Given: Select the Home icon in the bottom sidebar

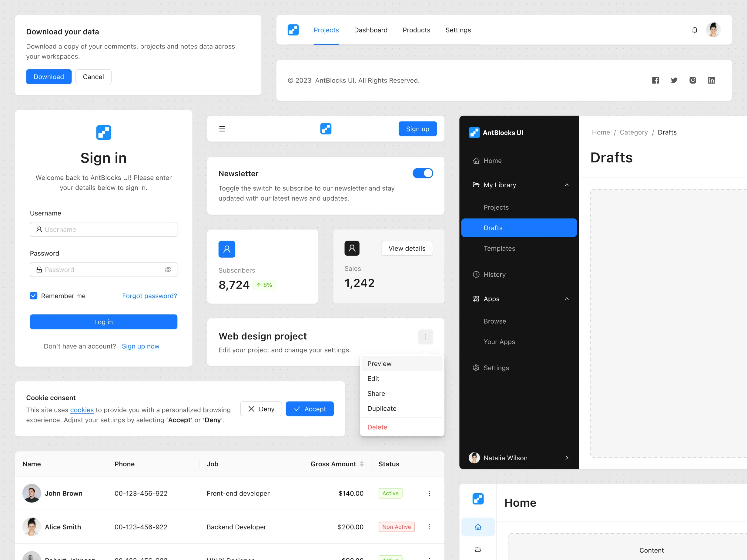Looking at the screenshot, I should [x=478, y=527].
